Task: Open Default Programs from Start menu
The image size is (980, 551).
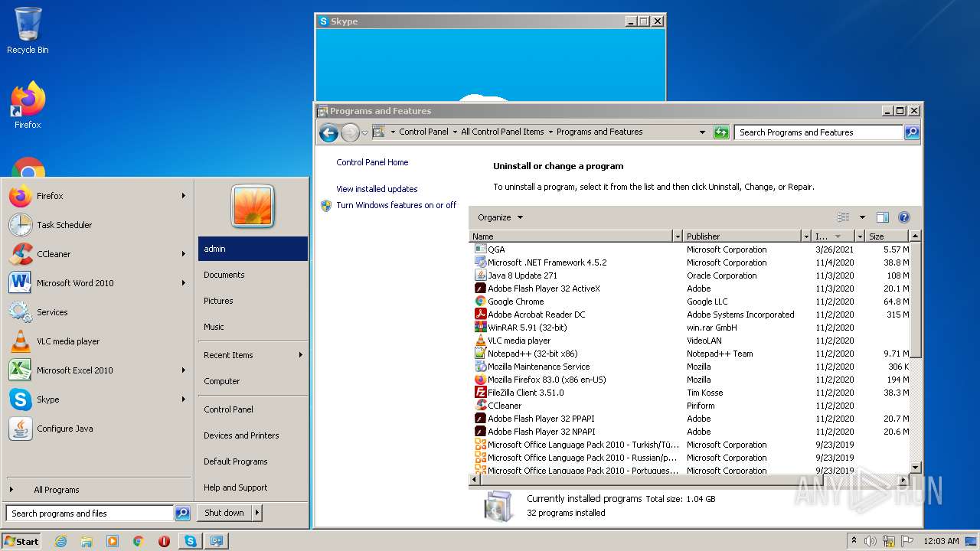Action: pos(253,461)
